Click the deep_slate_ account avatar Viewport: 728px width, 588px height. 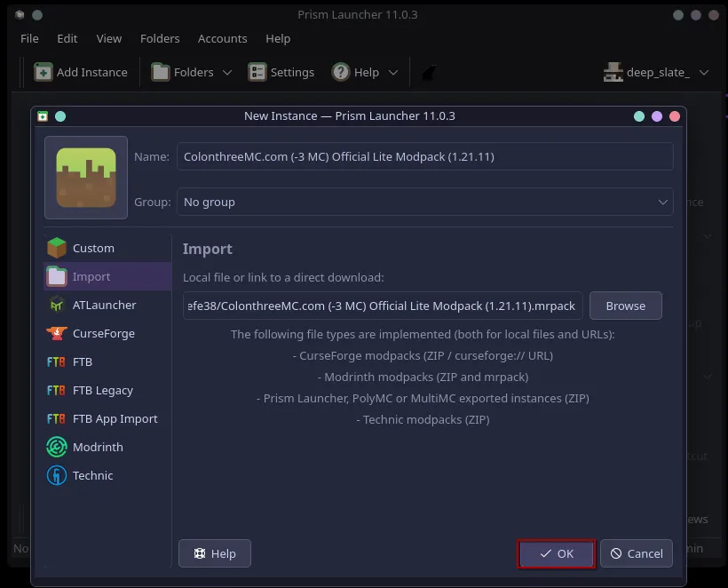coord(613,72)
